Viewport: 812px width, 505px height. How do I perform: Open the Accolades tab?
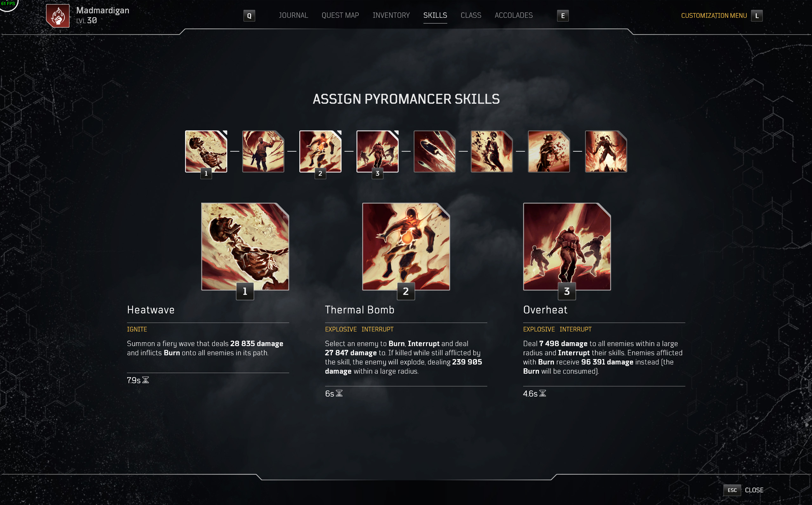coord(514,15)
